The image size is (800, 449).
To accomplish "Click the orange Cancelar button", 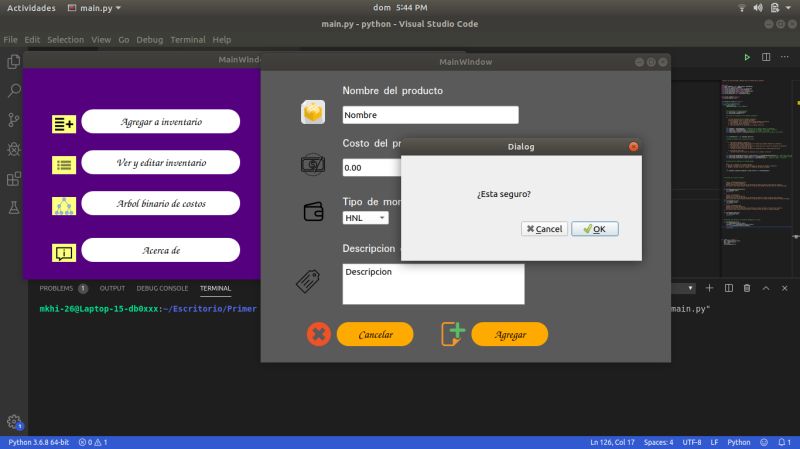I will 375,334.
